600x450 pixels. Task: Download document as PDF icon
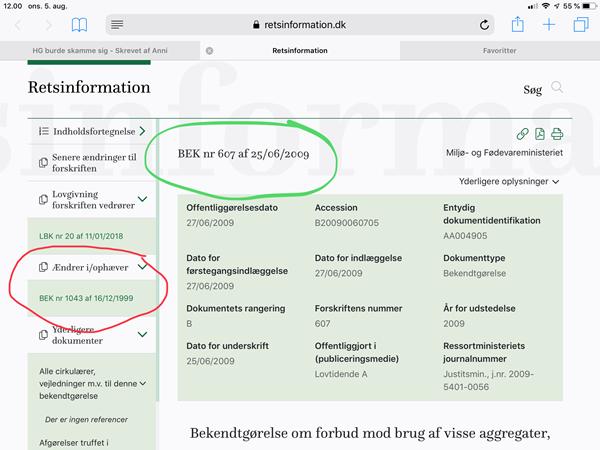coord(540,134)
